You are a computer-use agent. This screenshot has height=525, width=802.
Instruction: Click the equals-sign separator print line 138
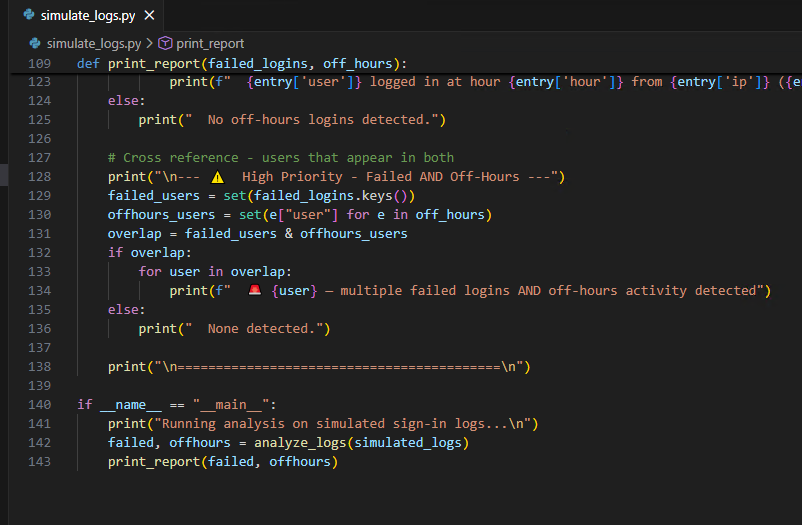[x=319, y=367]
